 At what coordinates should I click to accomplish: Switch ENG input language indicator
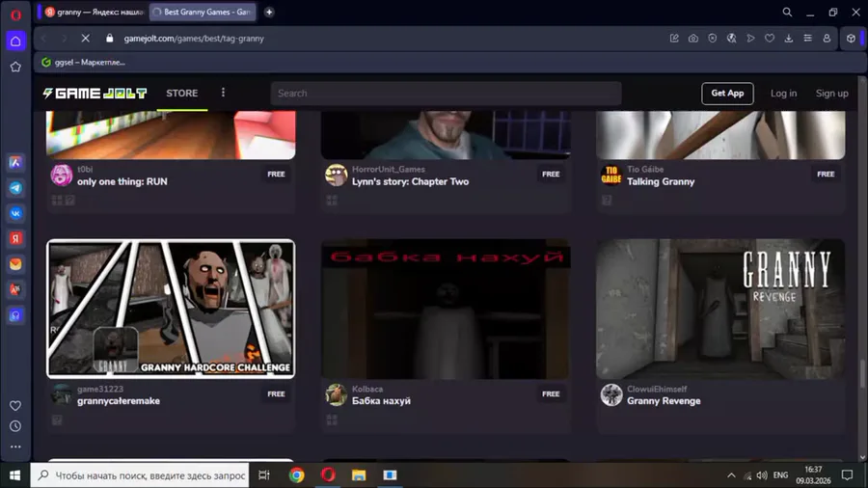780,475
